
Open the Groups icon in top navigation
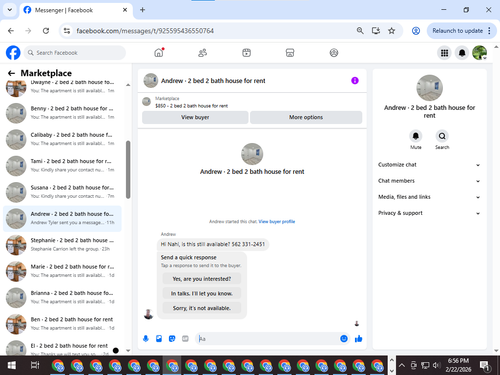pos(334,53)
